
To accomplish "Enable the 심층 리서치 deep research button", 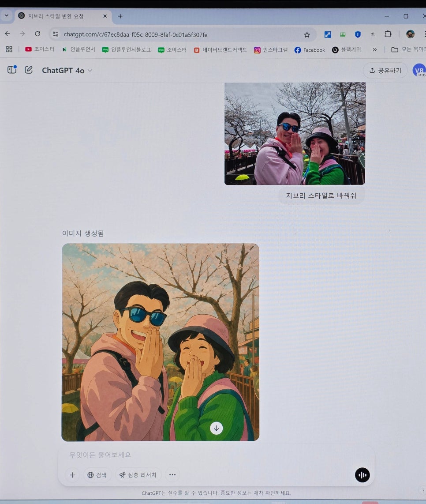I will coord(138,475).
